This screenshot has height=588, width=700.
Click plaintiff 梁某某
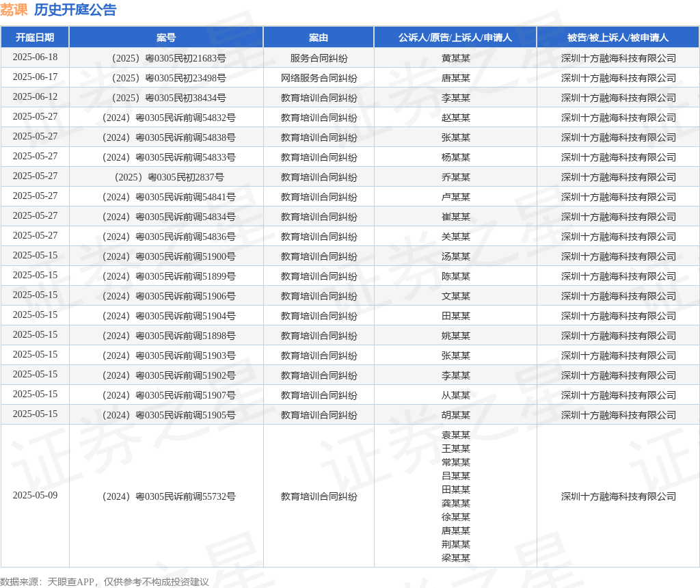click(x=456, y=558)
